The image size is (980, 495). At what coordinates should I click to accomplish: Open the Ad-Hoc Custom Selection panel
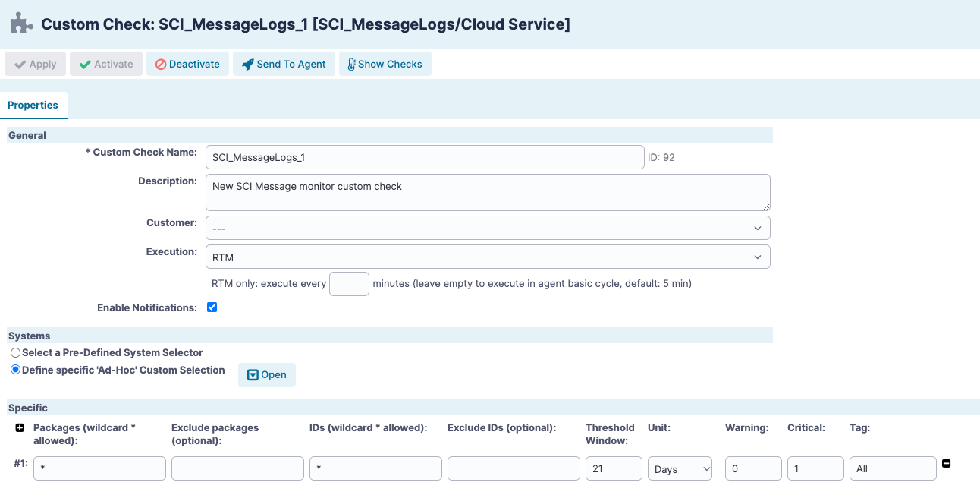coord(266,374)
